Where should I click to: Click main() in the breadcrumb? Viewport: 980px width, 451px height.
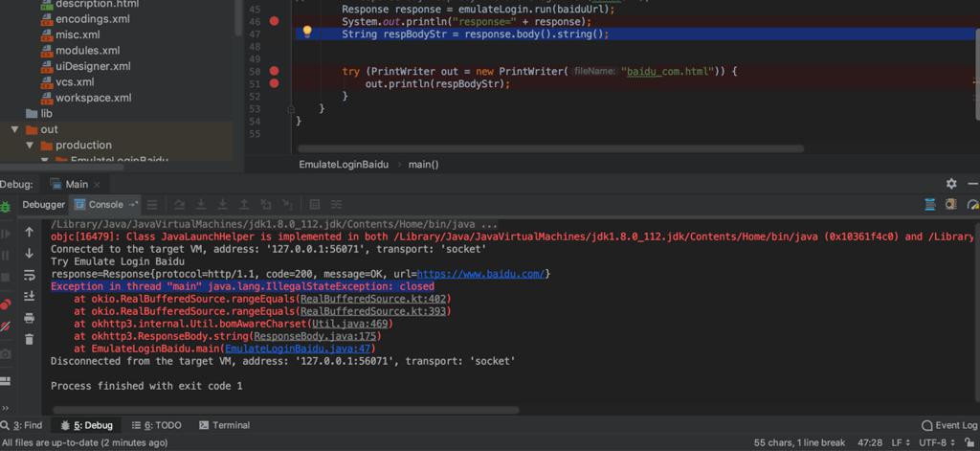424,165
